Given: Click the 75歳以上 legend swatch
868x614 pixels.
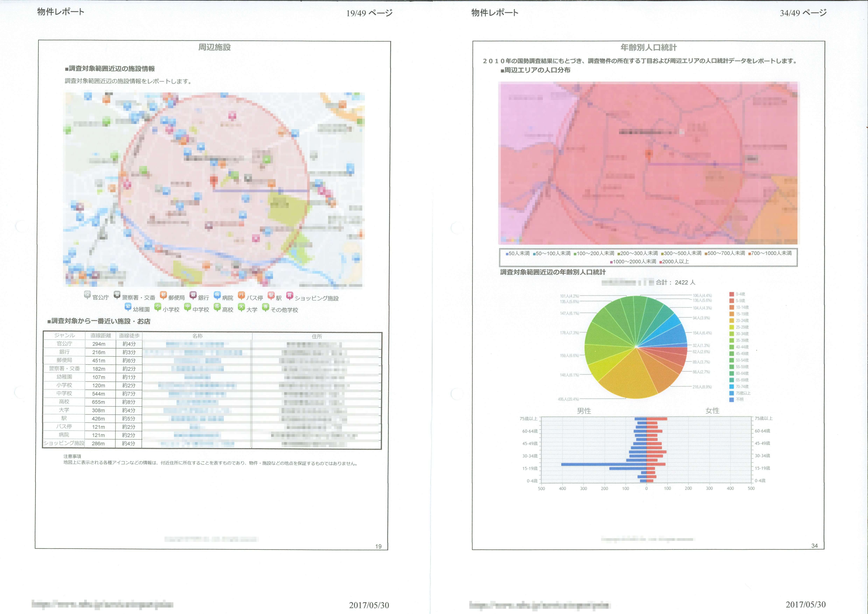Looking at the screenshot, I should (731, 393).
